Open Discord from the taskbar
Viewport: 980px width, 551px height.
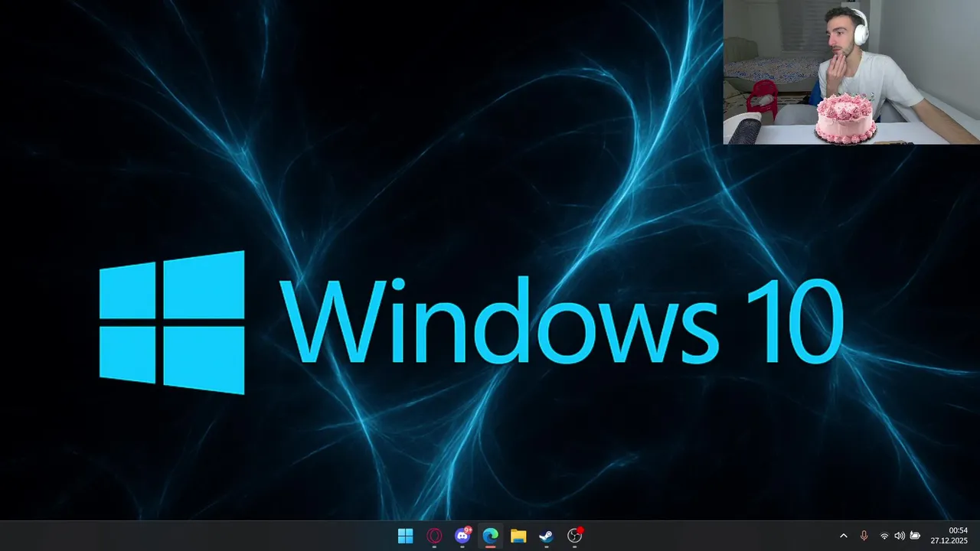pos(462,536)
